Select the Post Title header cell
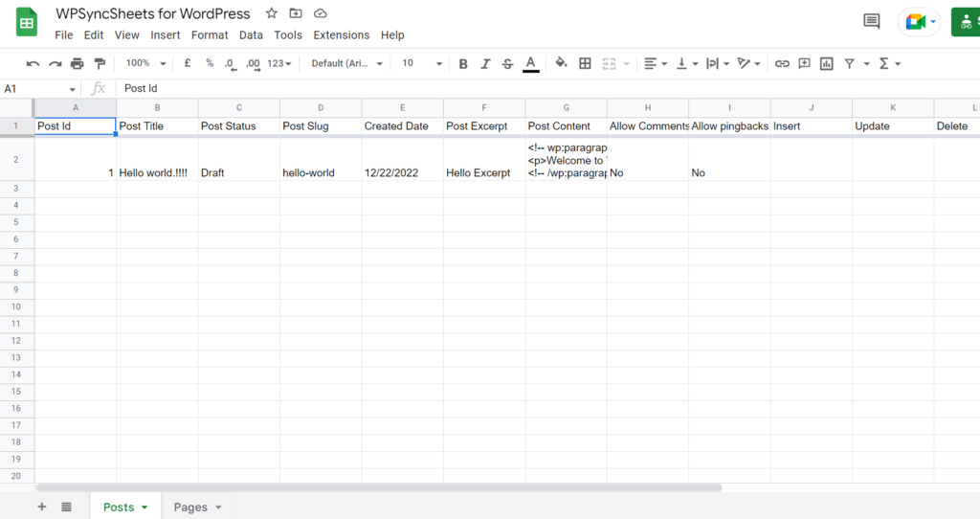This screenshot has width=980, height=519. pyautogui.click(x=157, y=125)
